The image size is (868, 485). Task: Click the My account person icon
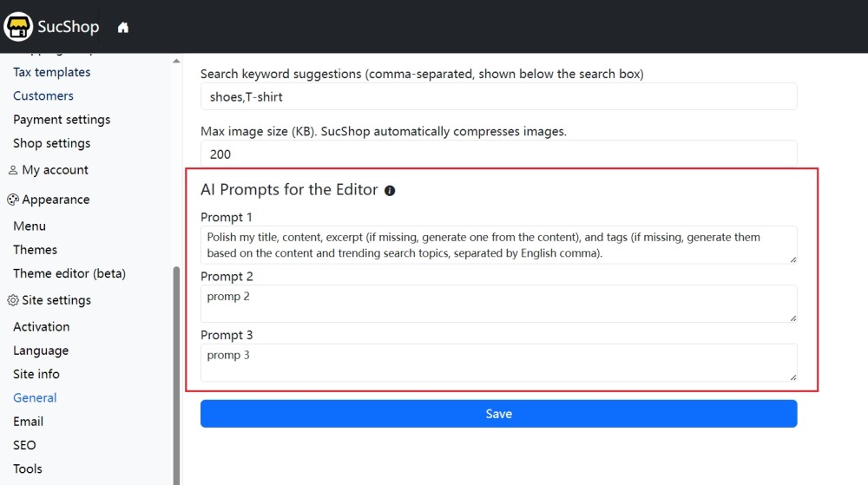(x=13, y=170)
